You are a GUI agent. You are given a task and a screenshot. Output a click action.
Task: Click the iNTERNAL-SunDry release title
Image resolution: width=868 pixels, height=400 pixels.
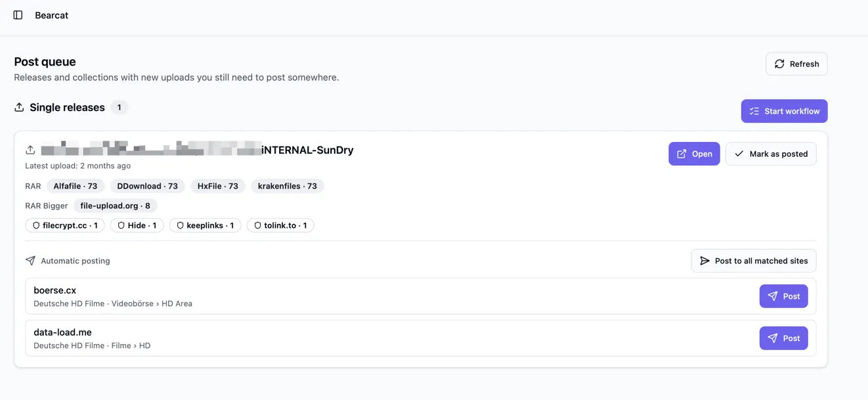click(x=197, y=150)
